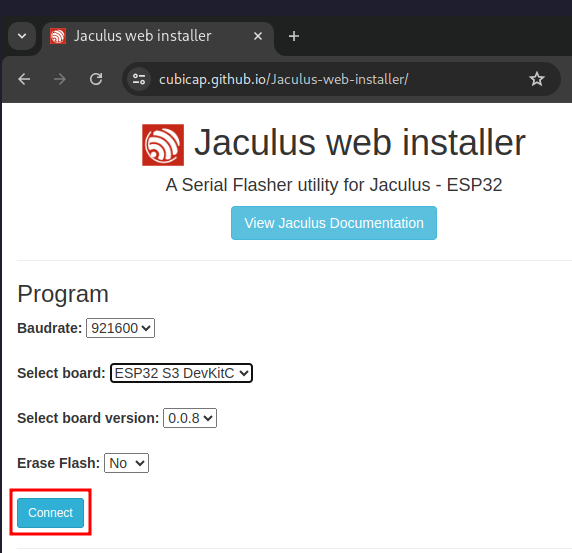The height and width of the screenshot is (553, 572).
Task: Click the 'Baudrate:' label
Action: click(50, 328)
